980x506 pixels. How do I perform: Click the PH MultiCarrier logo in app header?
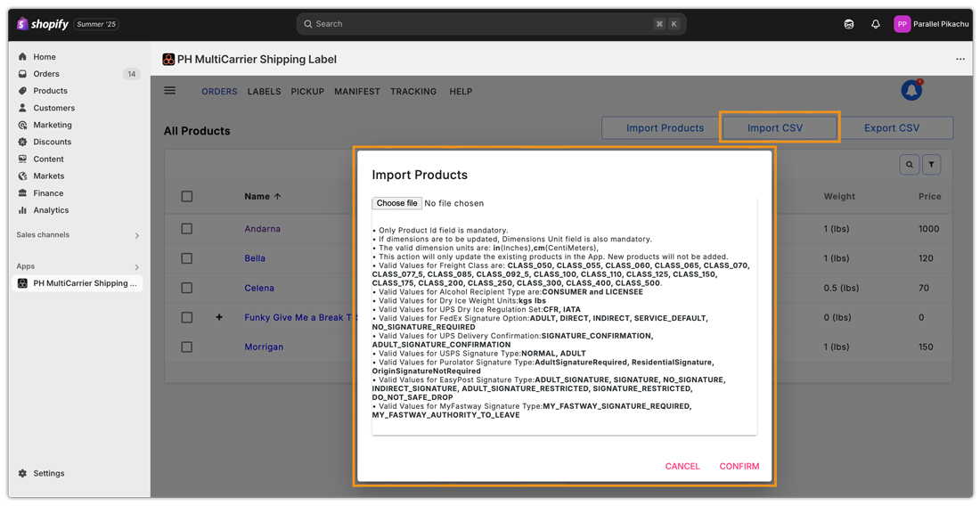click(168, 60)
